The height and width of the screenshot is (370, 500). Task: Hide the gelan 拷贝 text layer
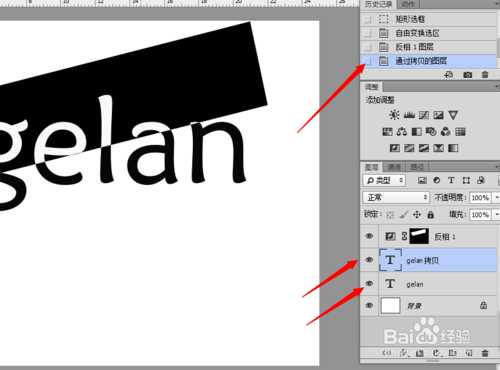click(369, 260)
